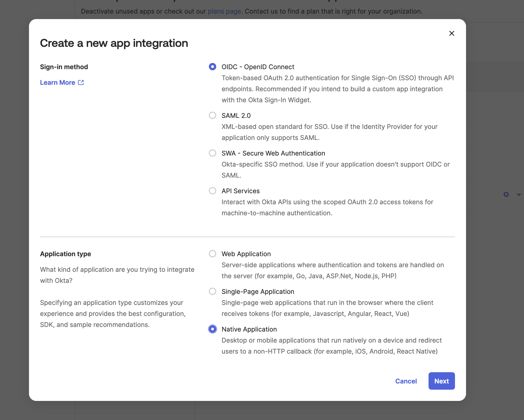
Task: Open the plans page link
Action: [224, 11]
